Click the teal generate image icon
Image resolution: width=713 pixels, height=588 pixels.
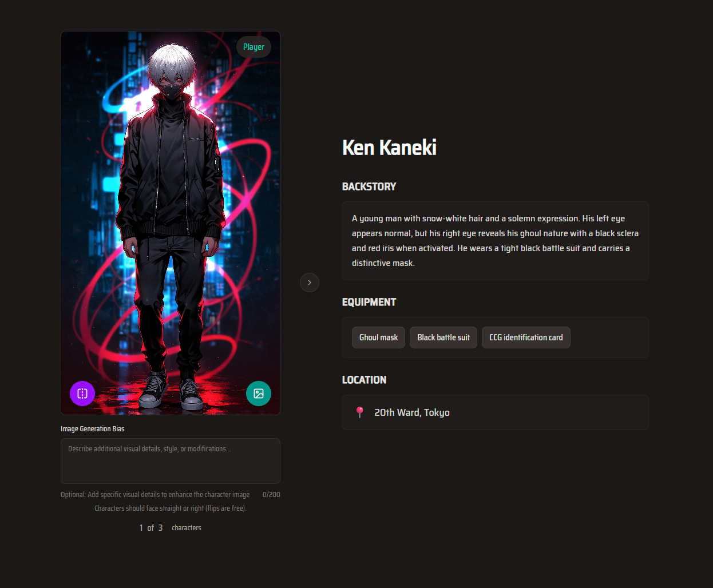click(259, 394)
